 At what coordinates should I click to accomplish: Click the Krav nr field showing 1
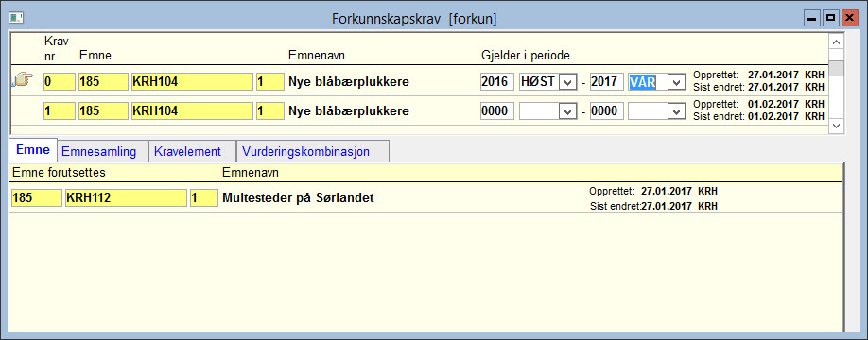(60, 111)
